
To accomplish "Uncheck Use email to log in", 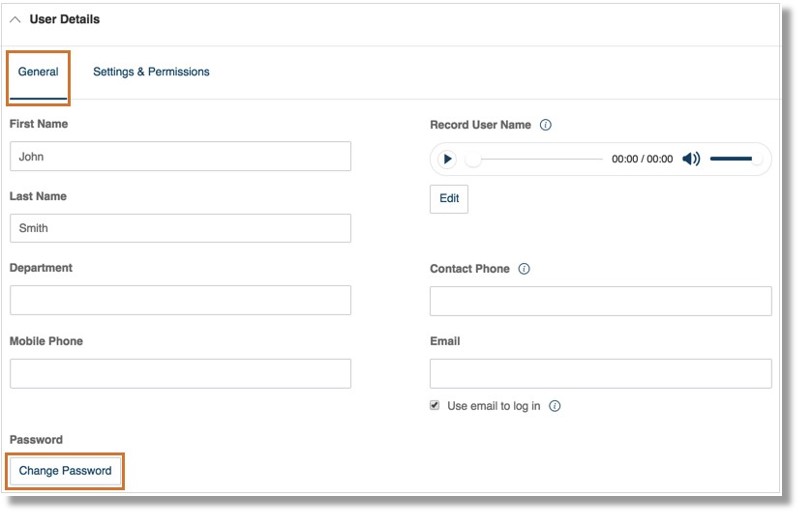I will 435,405.
